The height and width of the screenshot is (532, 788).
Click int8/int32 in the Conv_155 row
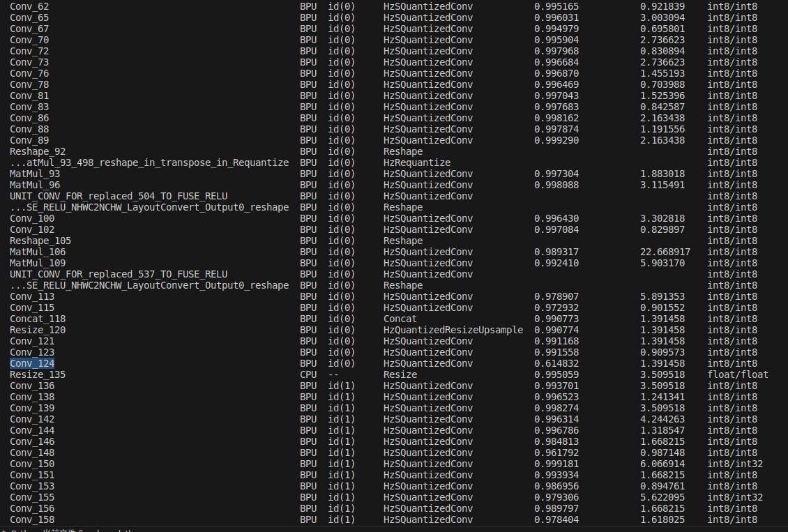coord(735,497)
